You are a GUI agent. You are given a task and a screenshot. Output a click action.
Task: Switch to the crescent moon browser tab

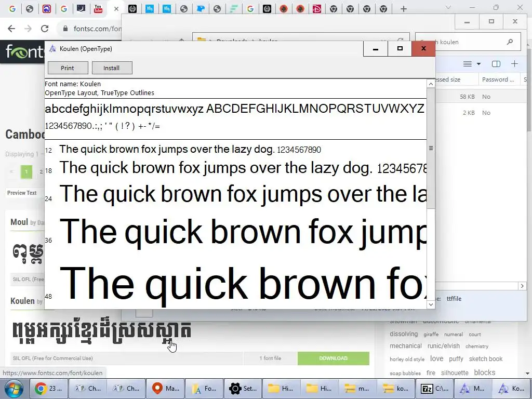click(81, 8)
